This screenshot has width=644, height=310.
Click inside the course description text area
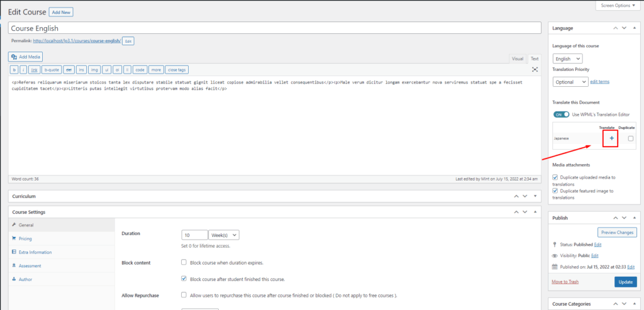274,125
